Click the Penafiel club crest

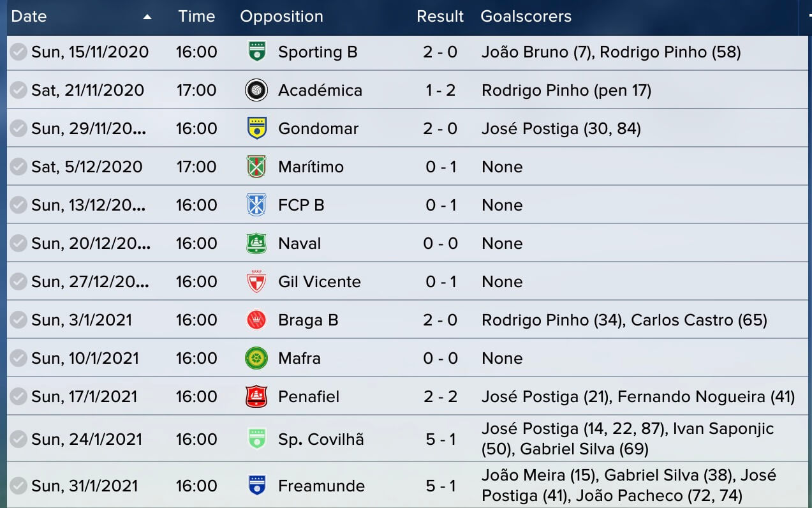[256, 396]
